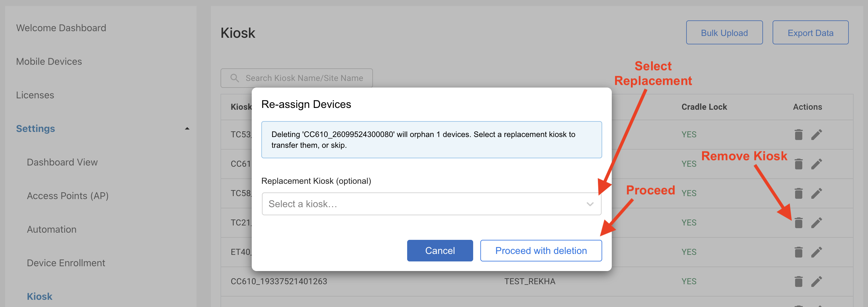Click the Kiosk page heading
The height and width of the screenshot is (307, 868).
(x=238, y=33)
